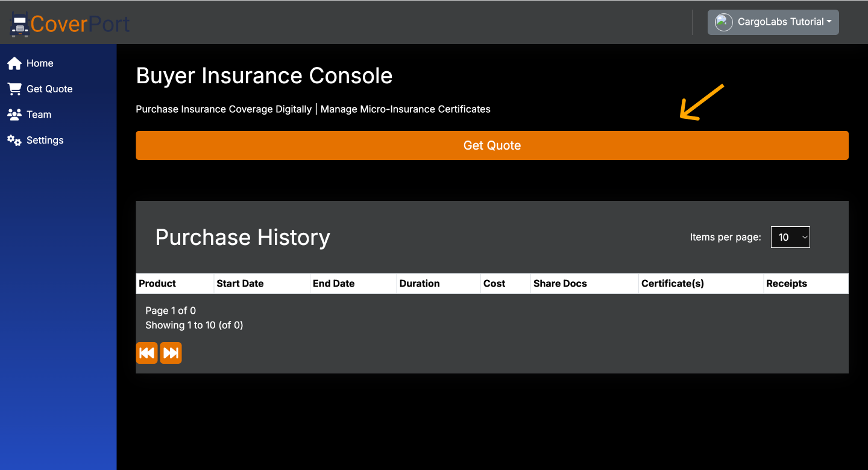Screen dimensions: 868x470
Task: Select the Certificate(s) column header
Action: tap(673, 284)
